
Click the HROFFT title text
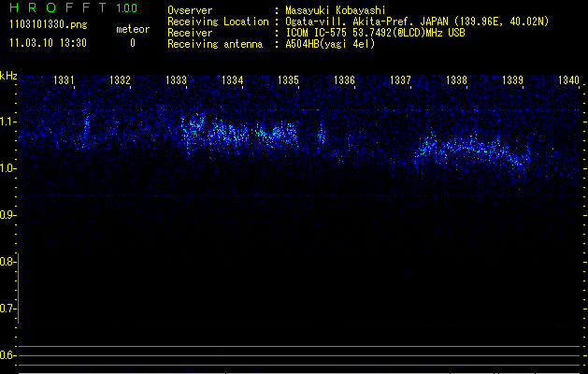(x=58, y=7)
